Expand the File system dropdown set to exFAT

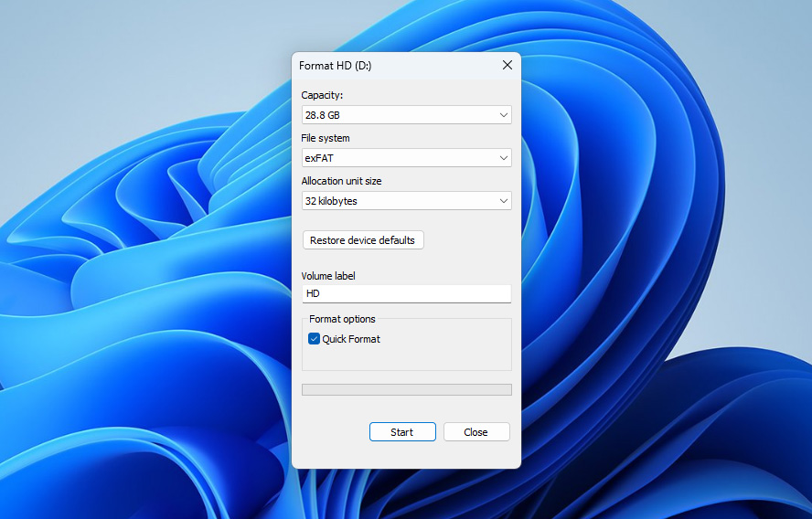(407, 158)
